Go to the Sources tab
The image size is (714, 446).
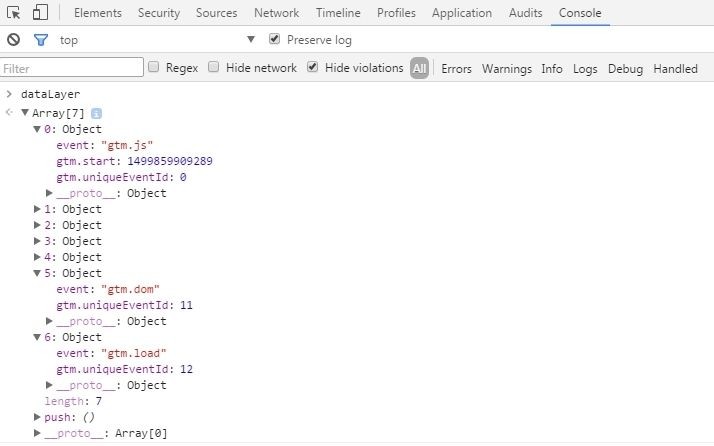pyautogui.click(x=216, y=13)
